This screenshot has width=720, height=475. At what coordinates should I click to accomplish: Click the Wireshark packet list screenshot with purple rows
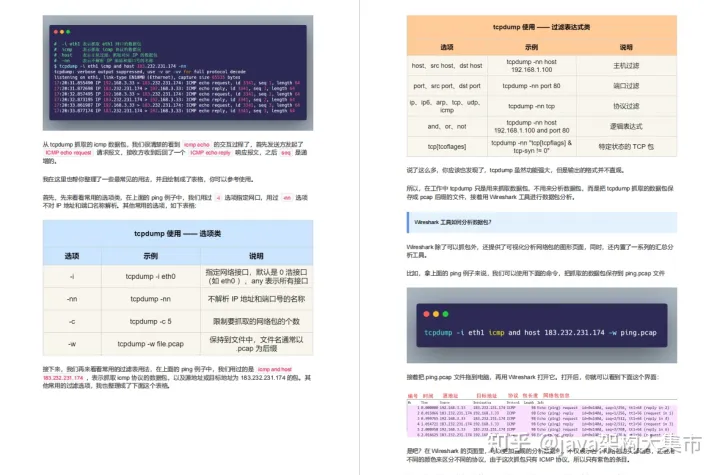[542, 415]
